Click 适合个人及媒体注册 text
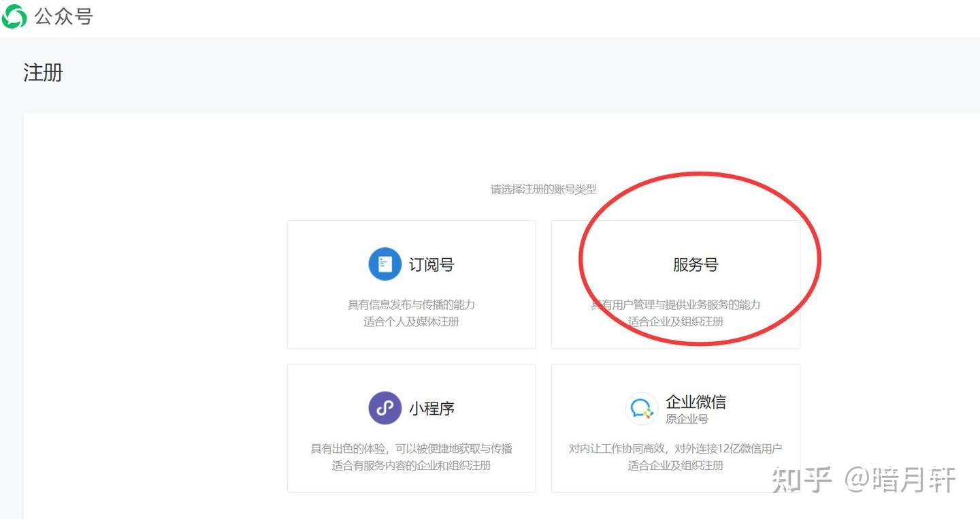The width and height of the screenshot is (980, 519). pos(411,321)
